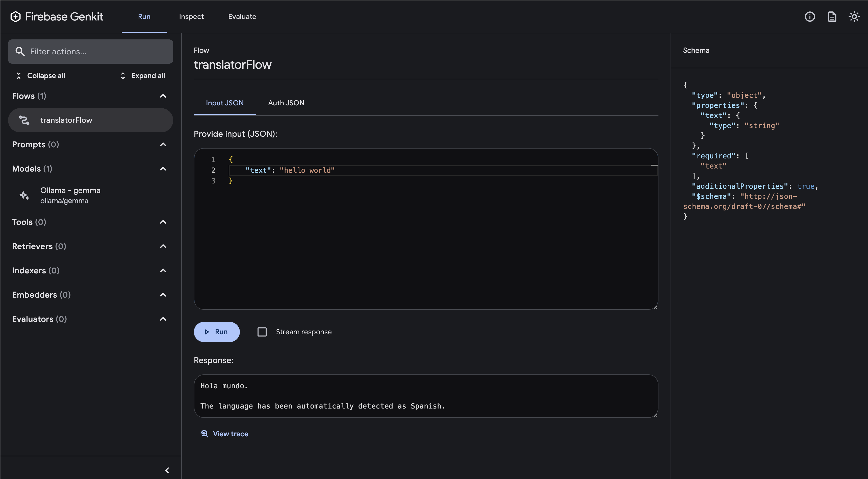The height and width of the screenshot is (479, 868).
Task: Open the documentation page icon
Action: click(832, 16)
